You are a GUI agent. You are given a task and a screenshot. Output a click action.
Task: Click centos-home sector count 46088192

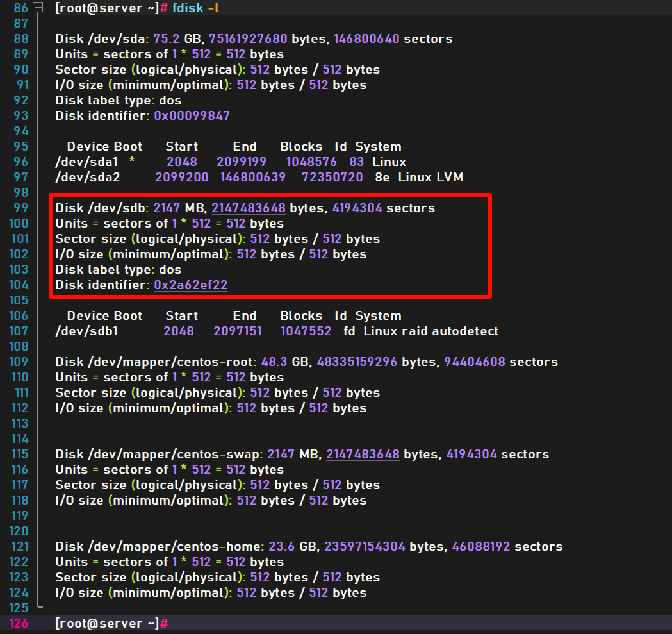coord(481,546)
